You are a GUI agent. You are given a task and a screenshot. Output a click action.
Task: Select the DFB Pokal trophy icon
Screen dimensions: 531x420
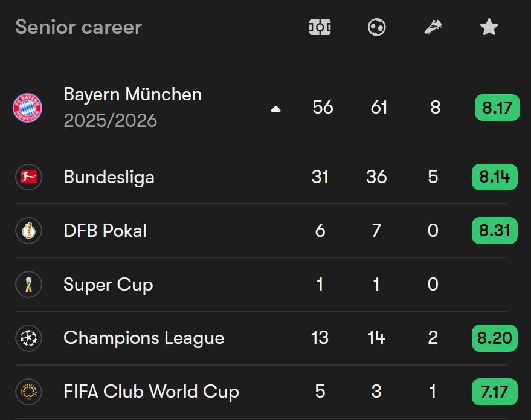[x=29, y=230]
